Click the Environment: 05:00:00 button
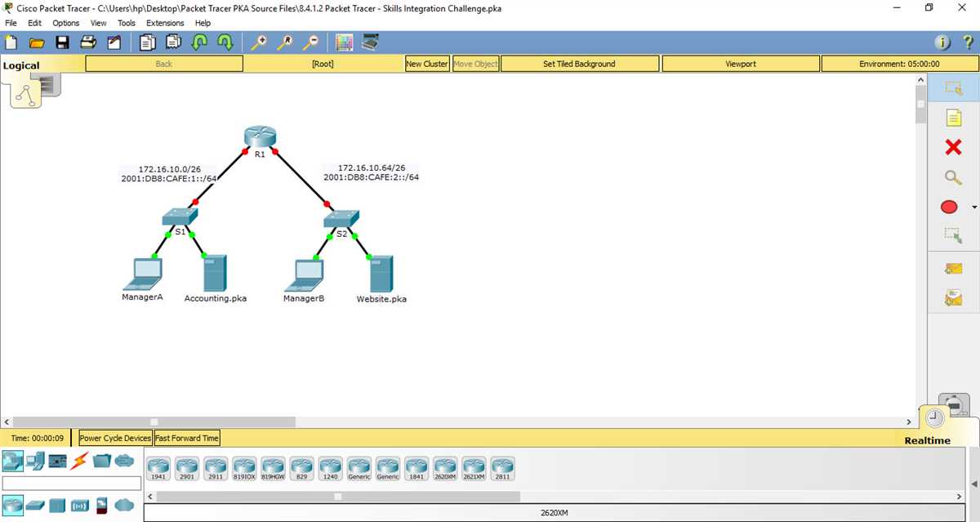Image resolution: width=980 pixels, height=522 pixels. (899, 64)
